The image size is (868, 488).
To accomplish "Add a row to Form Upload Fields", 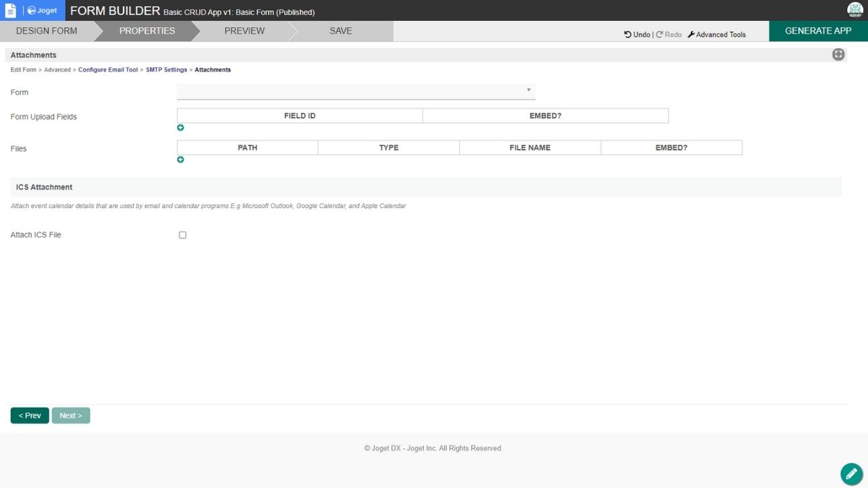I will 180,128.
